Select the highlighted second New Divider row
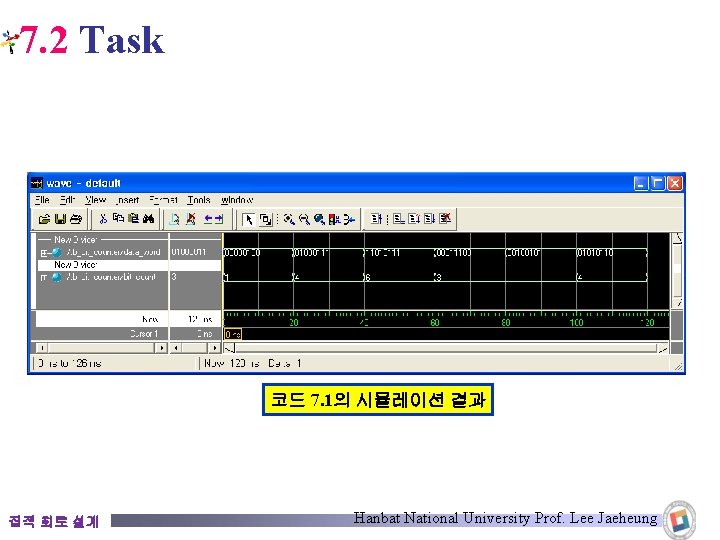Screen dimensions: 720x540 click(102, 265)
